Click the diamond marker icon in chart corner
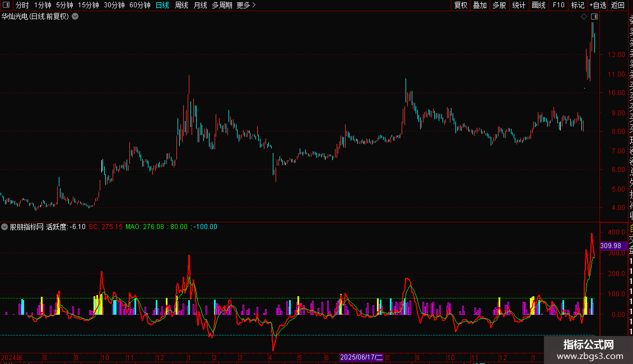 (584, 17)
